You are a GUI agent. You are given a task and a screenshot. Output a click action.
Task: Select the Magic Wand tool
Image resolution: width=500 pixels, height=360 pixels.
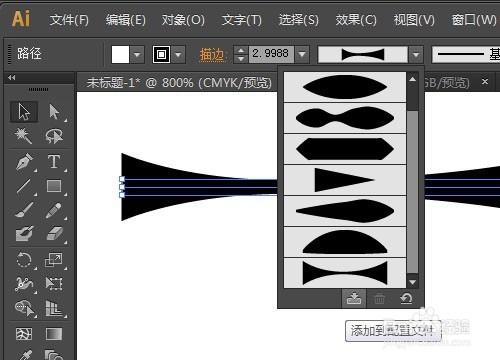[x=24, y=136]
